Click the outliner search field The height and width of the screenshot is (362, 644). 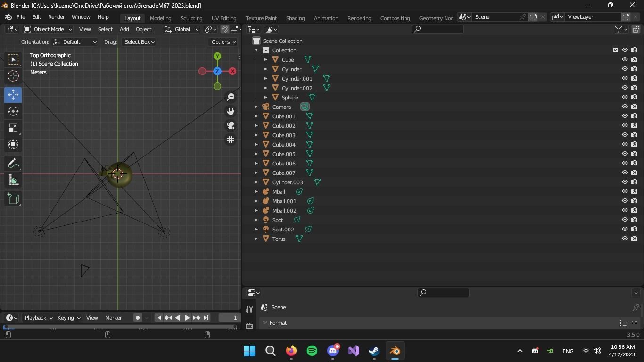[x=438, y=29]
